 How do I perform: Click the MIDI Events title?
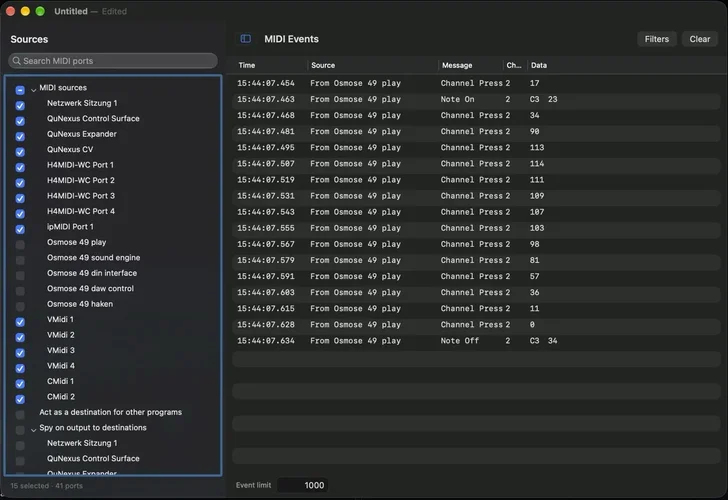(291, 39)
